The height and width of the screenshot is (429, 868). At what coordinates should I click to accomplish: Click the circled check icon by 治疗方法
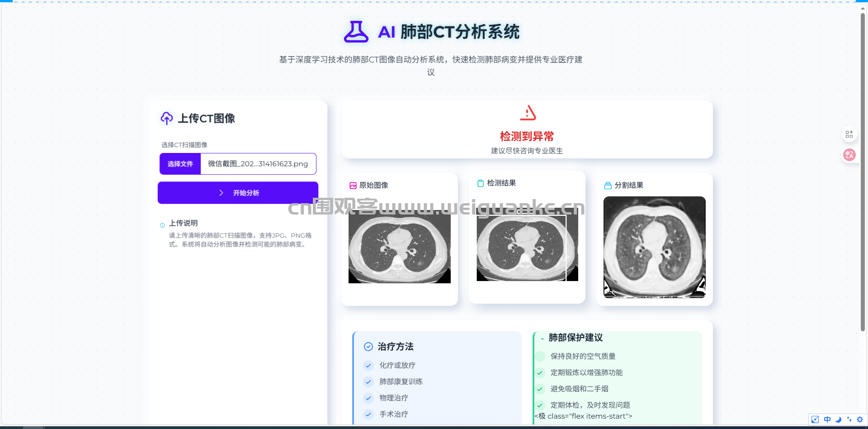pos(368,347)
